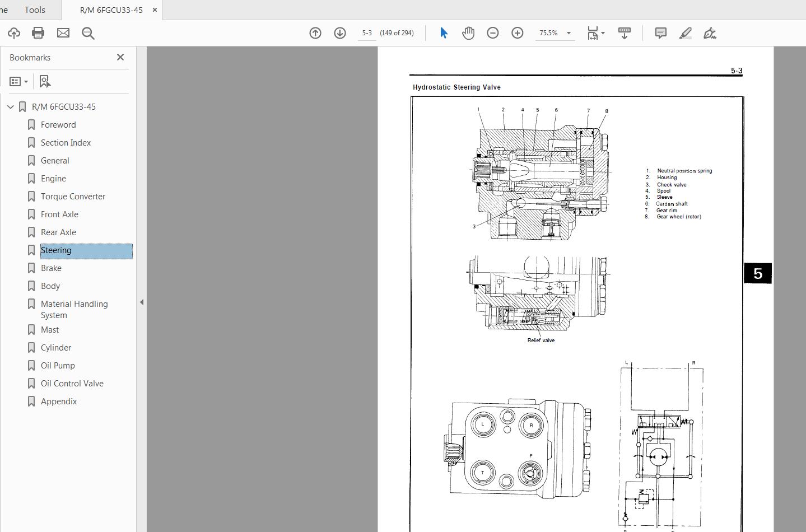Click the email attachment icon
Image resolution: width=806 pixels, height=532 pixels.
(63, 32)
